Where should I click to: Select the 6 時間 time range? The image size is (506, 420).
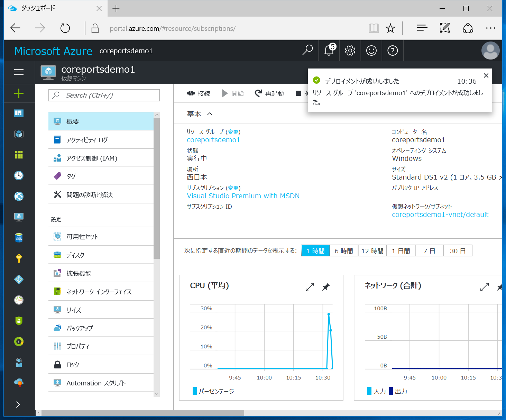[x=344, y=251]
